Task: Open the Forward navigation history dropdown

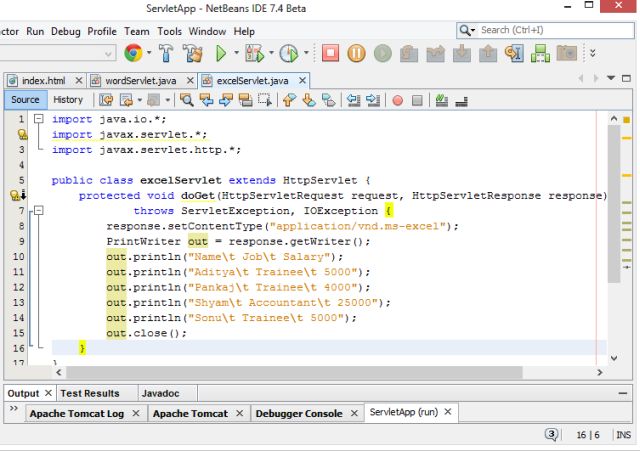Action: (x=167, y=100)
